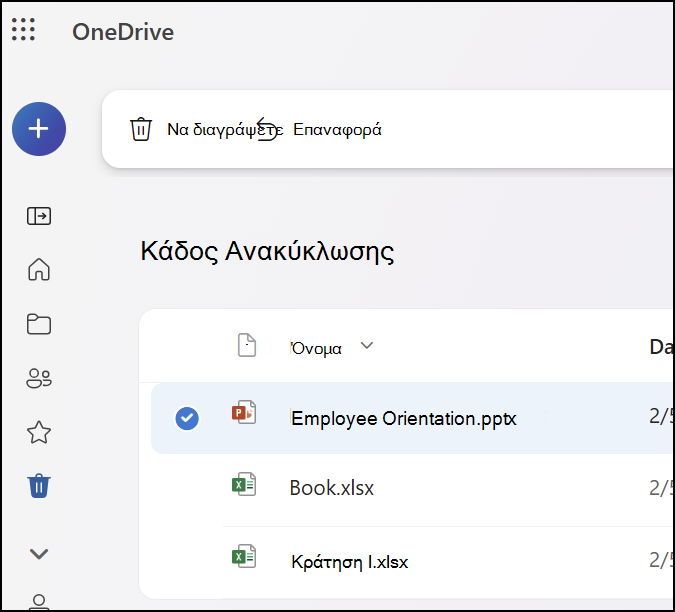The image size is (675, 612).
Task: Open My files folder icon in the sidebar
Action: pyautogui.click(x=39, y=324)
